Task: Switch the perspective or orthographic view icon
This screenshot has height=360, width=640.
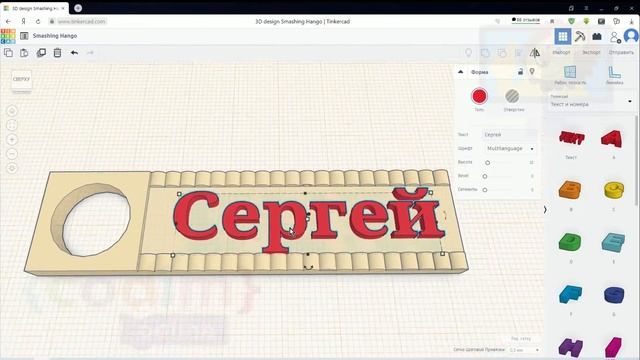Action: click(x=12, y=168)
